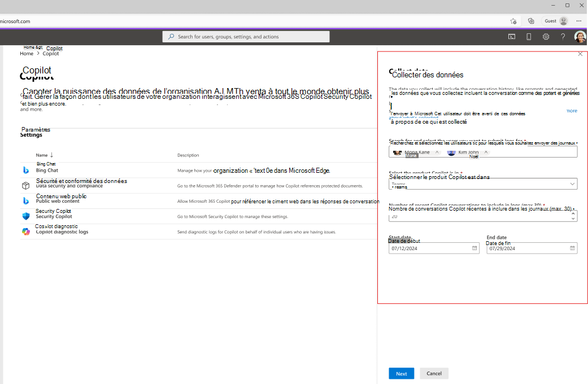Open the End date calendar picker
The height and width of the screenshot is (384, 588).
click(x=572, y=248)
